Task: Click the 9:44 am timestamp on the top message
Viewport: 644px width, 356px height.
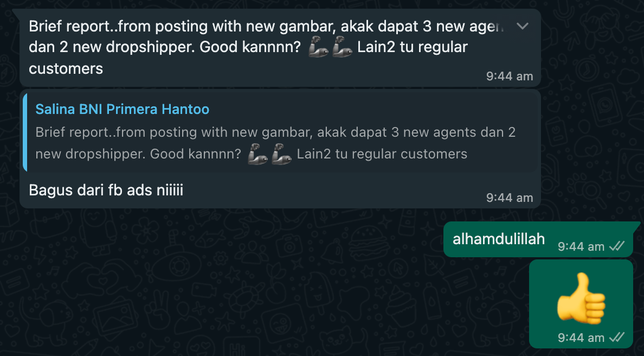Action: coord(509,76)
